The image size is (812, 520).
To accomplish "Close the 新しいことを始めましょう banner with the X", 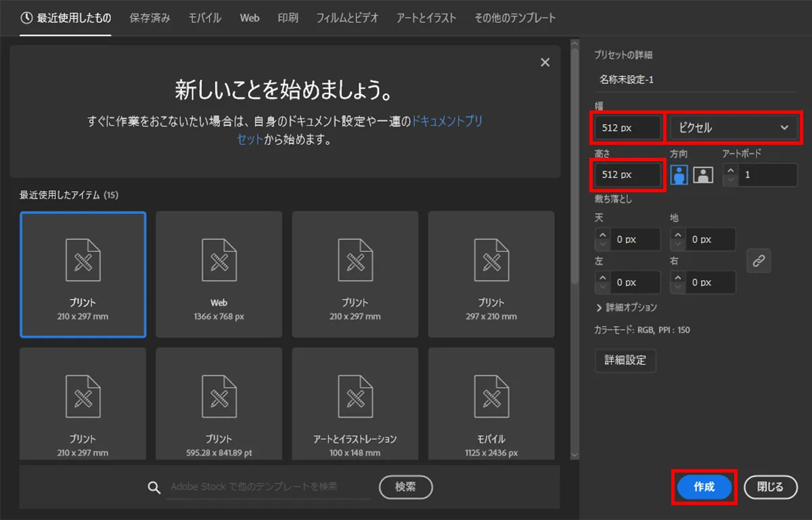I will click(x=545, y=62).
